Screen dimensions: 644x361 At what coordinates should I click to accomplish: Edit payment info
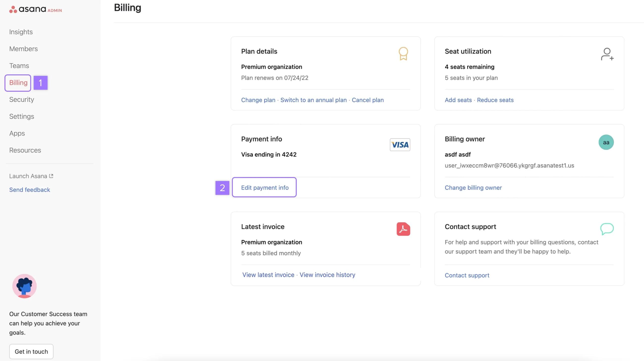(265, 187)
